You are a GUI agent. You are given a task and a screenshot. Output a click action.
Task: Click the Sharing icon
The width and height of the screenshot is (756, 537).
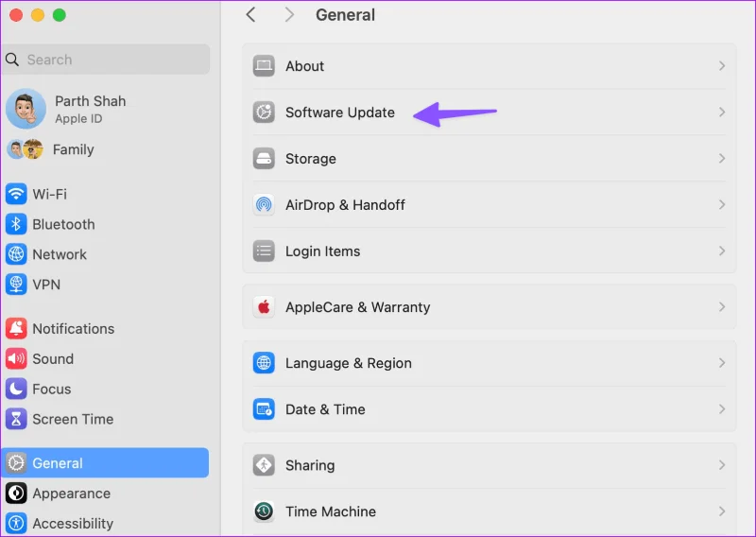[264, 465]
